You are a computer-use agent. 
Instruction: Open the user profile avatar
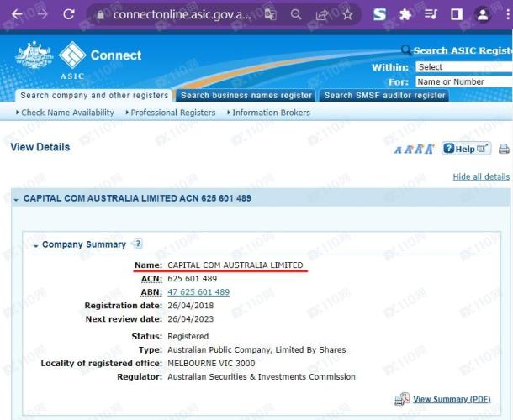[x=483, y=15]
